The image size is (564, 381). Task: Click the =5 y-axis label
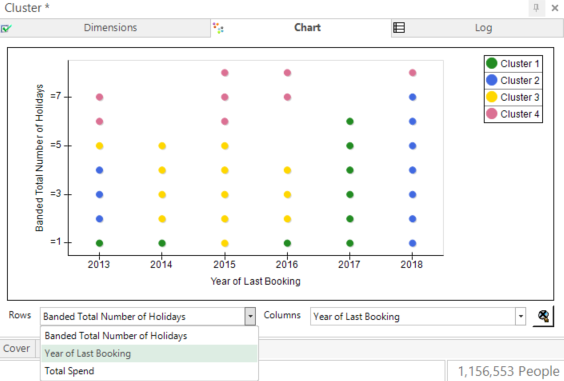click(x=56, y=145)
